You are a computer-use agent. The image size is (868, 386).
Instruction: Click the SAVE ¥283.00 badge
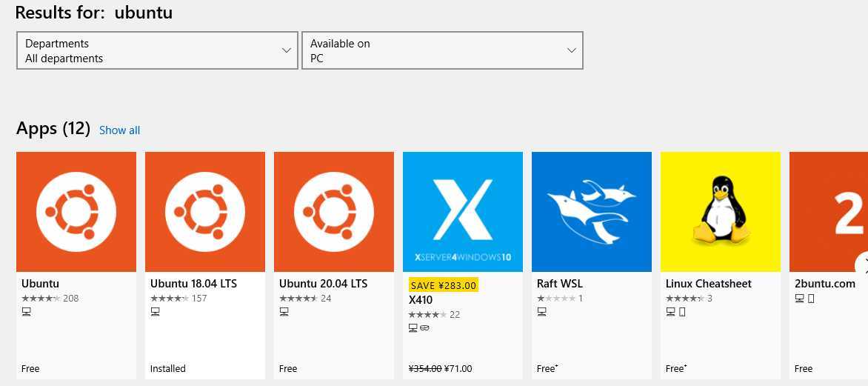click(x=444, y=285)
